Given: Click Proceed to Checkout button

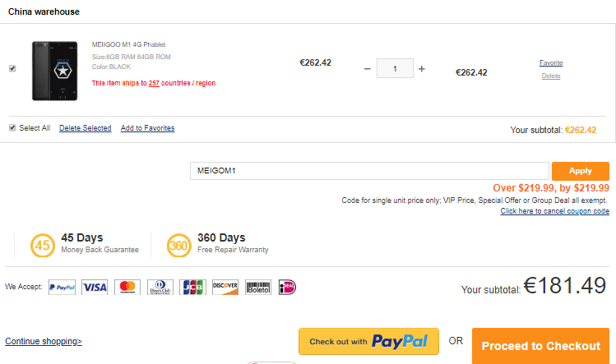Looking at the screenshot, I should tap(540, 346).
